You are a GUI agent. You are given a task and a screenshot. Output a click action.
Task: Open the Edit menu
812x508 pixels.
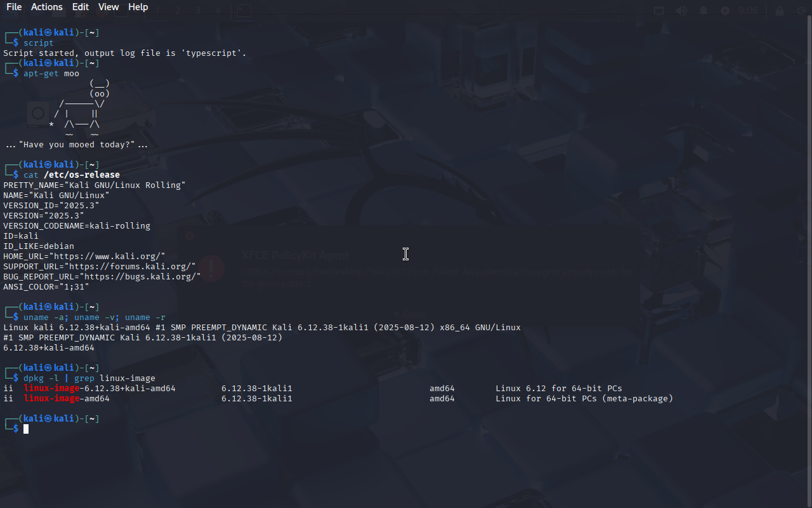click(x=81, y=7)
